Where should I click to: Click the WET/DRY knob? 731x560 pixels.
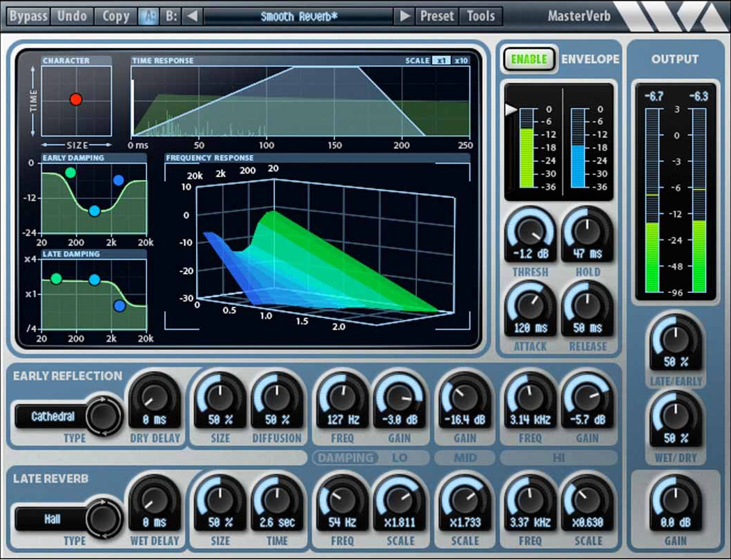tap(675, 416)
